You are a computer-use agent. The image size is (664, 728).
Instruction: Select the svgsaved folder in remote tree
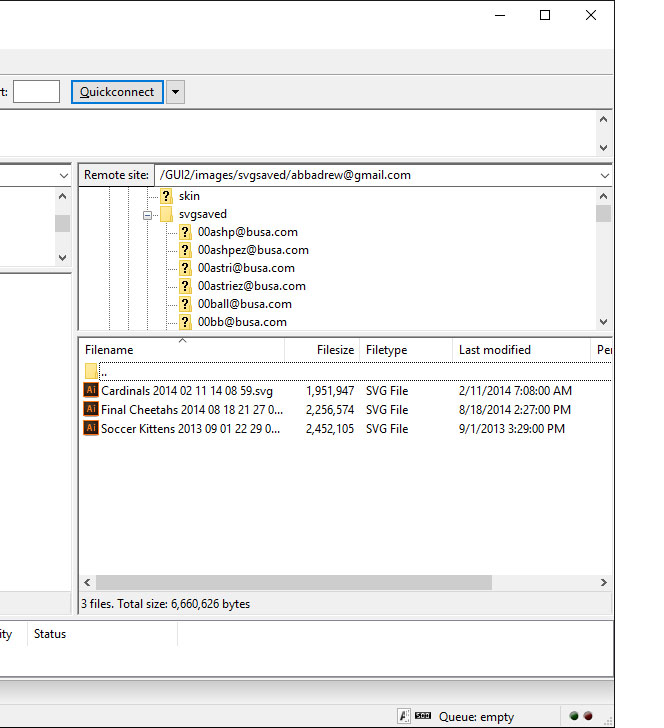(203, 214)
